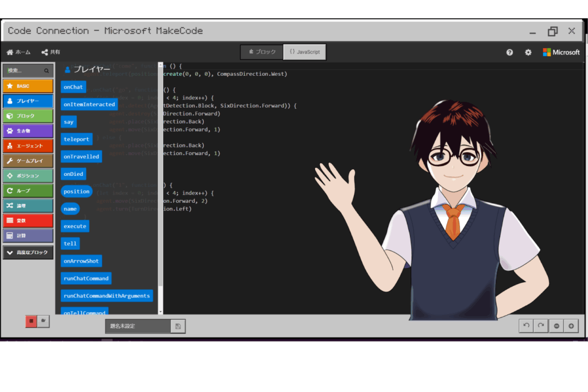The width and height of the screenshot is (588, 392).
Task: Click the flyout scrollbar up arrow
Action: click(161, 65)
